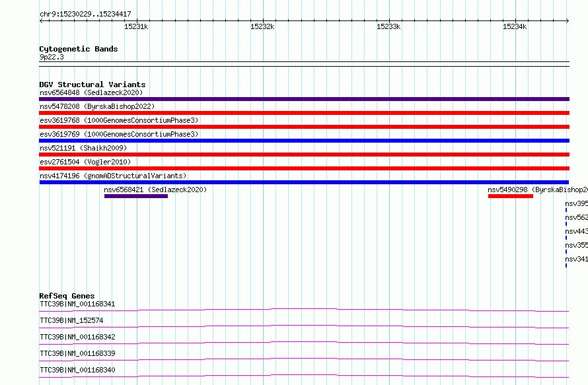Select the magenta intron line under TTC39B|NM_001168341
This screenshot has height=385, width=588.
pyautogui.click(x=304, y=310)
